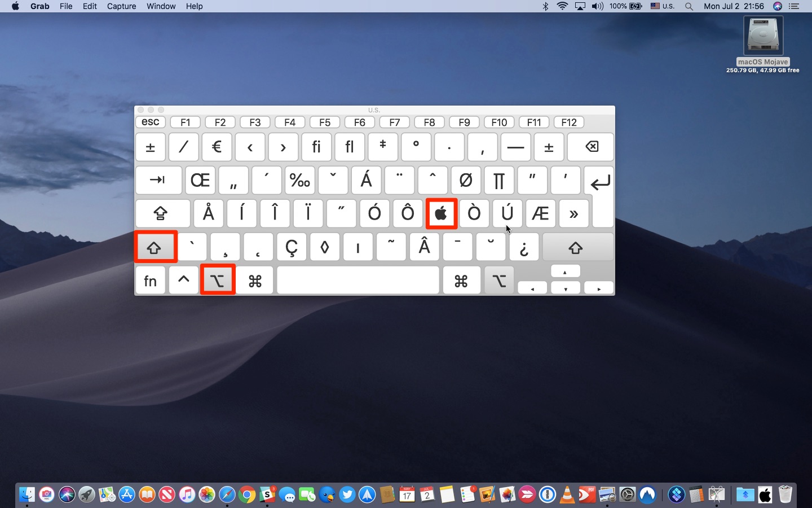Open Spotlight search from the menu bar
This screenshot has height=508, width=812.
pos(689,6)
